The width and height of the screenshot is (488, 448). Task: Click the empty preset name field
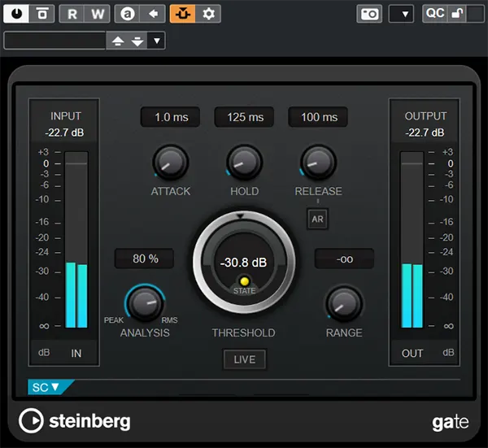[54, 41]
